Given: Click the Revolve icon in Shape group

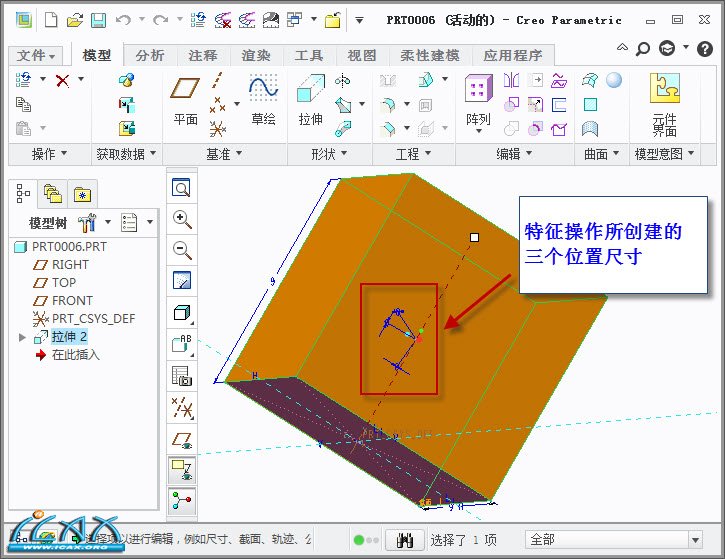Looking at the screenshot, I should click(x=343, y=80).
